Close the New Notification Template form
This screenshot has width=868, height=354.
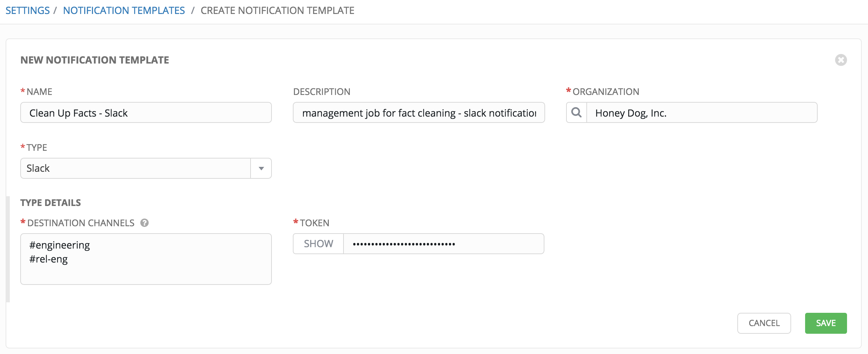tap(841, 60)
